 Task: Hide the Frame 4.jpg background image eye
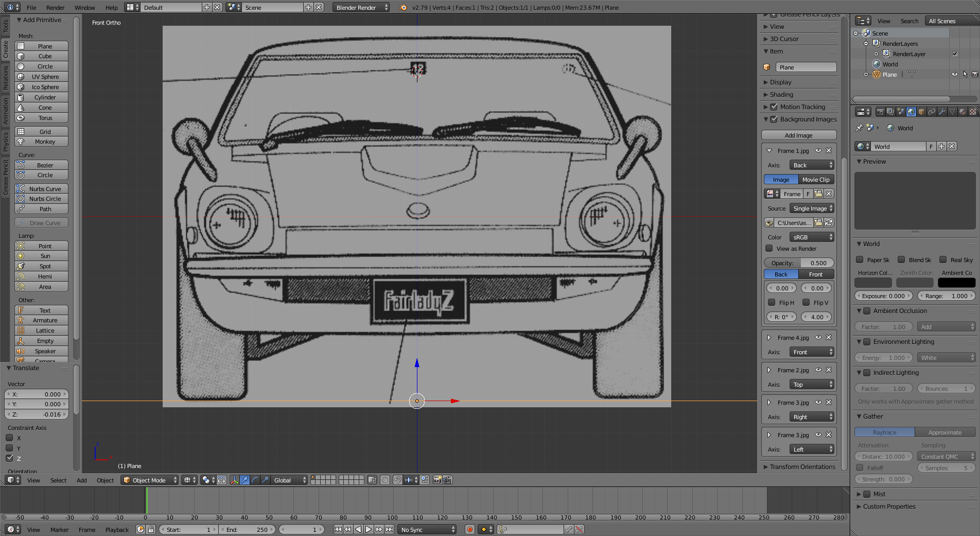(x=818, y=337)
